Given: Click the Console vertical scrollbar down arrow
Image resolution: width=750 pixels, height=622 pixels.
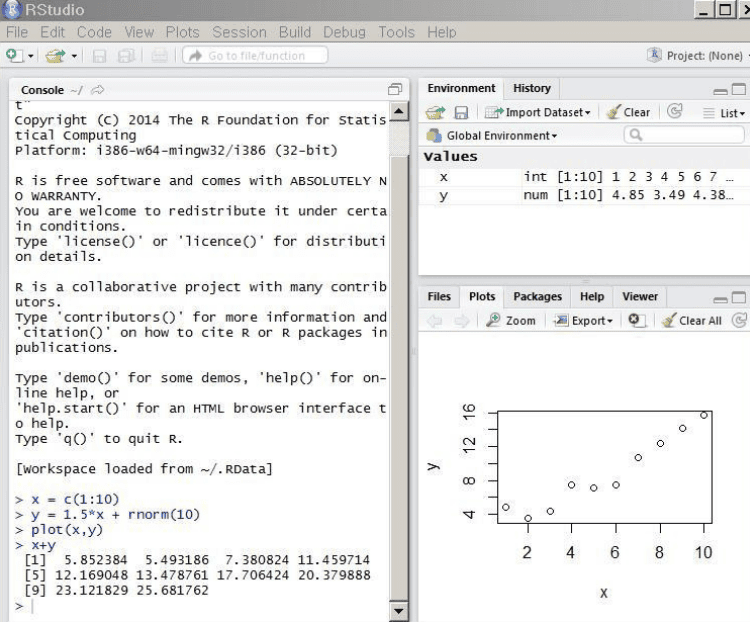Looking at the screenshot, I should tap(399, 611).
